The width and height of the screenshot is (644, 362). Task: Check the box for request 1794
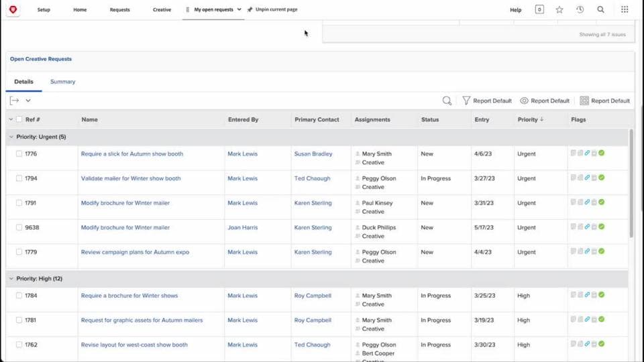pyautogui.click(x=19, y=178)
